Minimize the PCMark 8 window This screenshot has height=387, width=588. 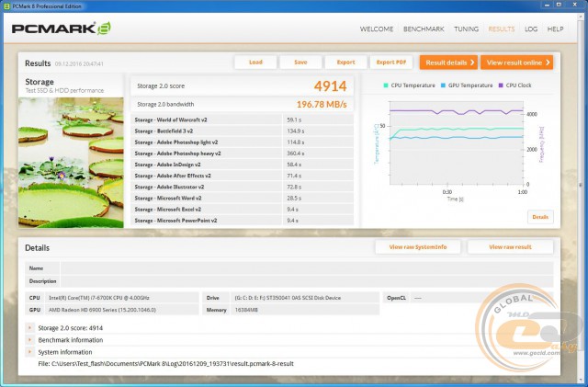[548, 5]
